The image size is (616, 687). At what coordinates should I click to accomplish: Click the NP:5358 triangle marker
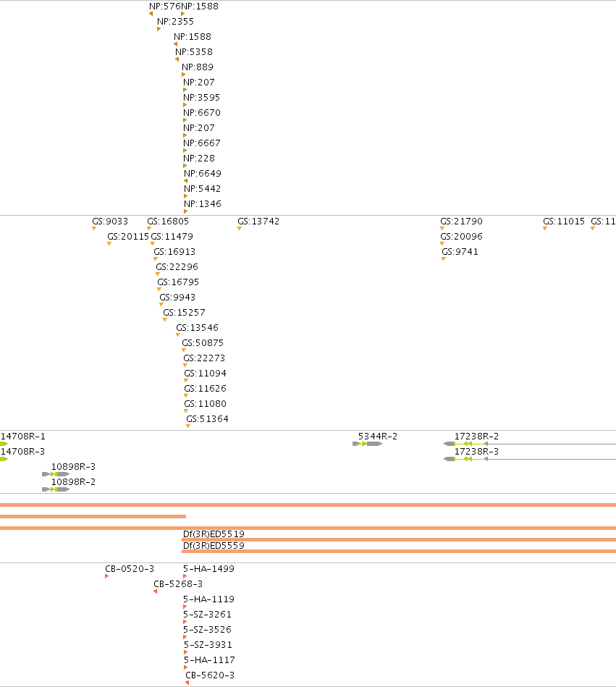177,59
